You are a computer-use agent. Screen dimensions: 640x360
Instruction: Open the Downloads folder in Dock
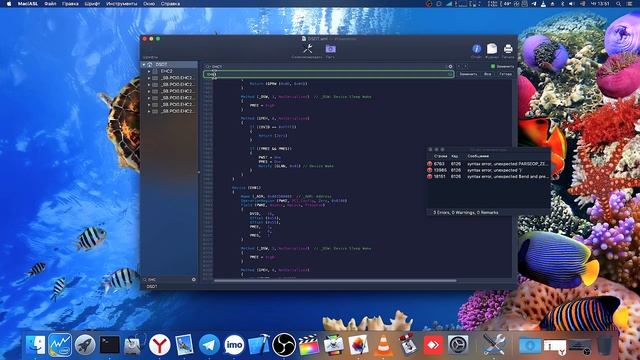[530, 346]
